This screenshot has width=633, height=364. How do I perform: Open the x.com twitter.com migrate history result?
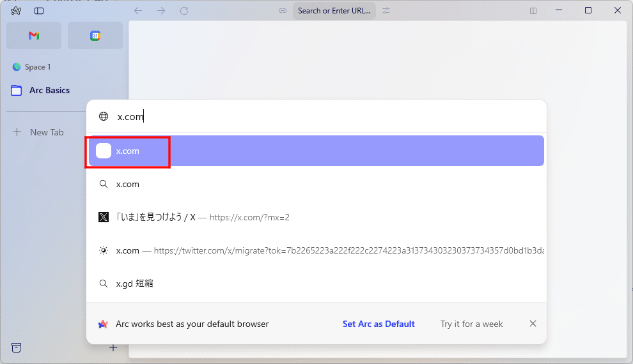[316, 250]
